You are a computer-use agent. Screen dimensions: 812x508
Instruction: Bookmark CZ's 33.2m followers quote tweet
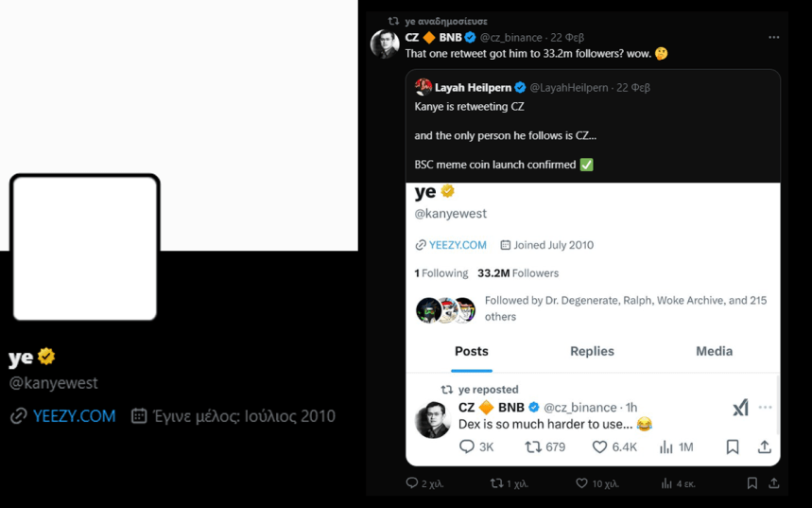pos(752,483)
